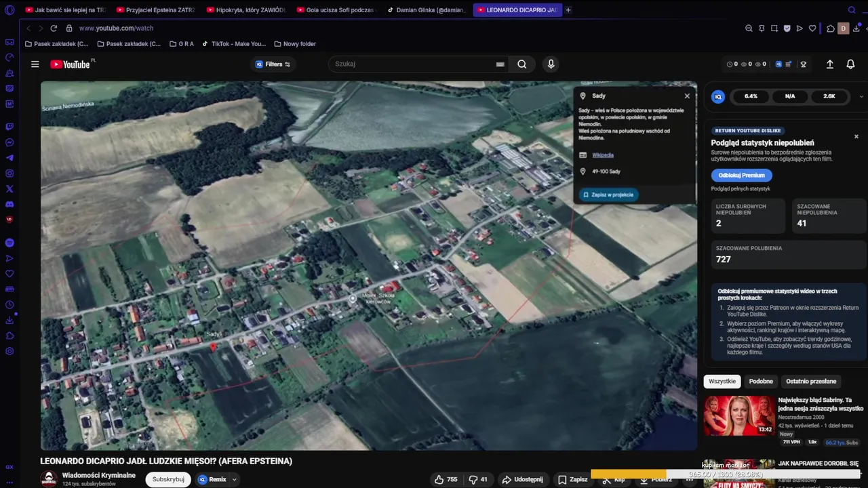868x488 pixels.
Task: Open the YouTube hamburger guide menu
Action: pos(35,64)
